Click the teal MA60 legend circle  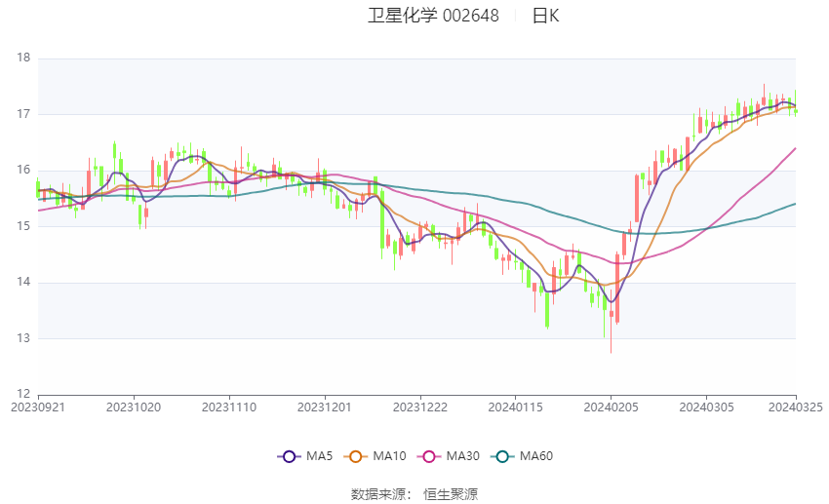tap(502, 456)
